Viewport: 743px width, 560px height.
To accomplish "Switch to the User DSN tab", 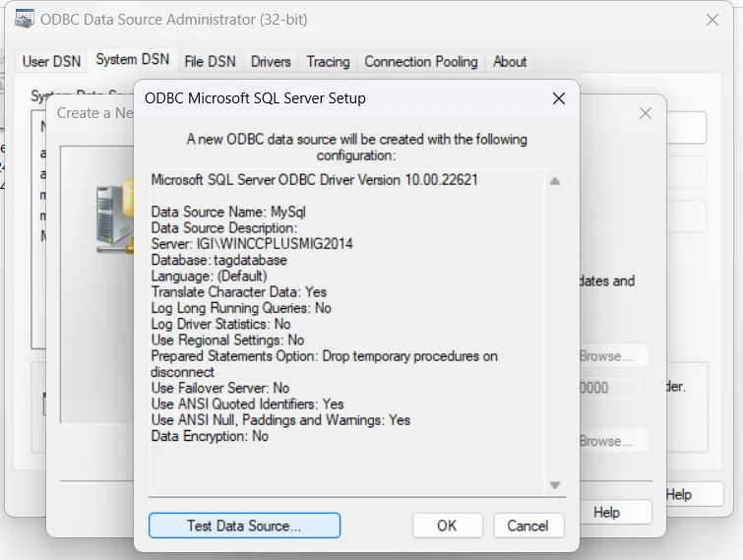I will (x=51, y=61).
